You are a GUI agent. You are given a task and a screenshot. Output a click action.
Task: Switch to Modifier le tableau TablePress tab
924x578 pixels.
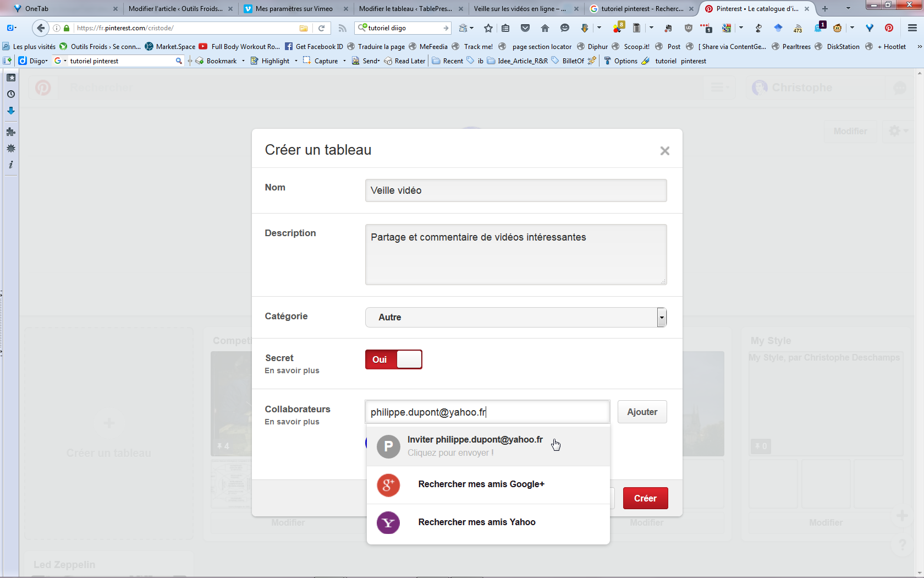tap(411, 9)
